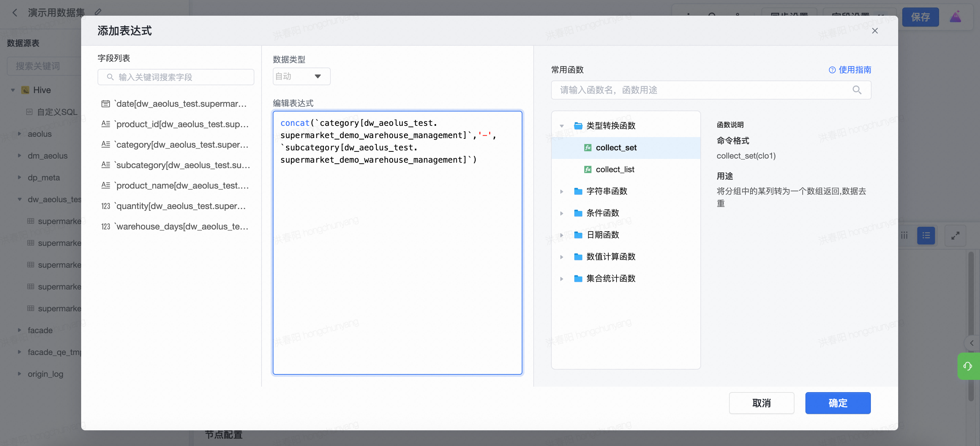Open the data type dropdown set to 自动

(x=301, y=76)
